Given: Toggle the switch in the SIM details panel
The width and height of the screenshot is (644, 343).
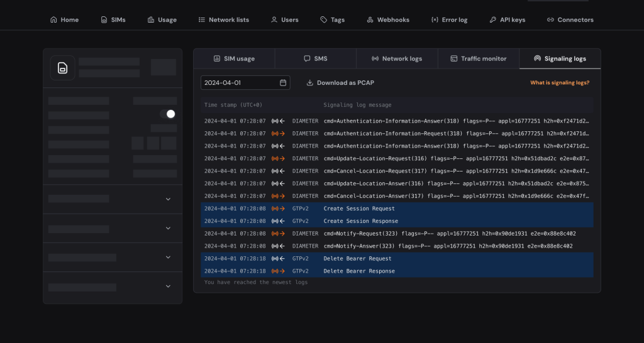Looking at the screenshot, I should tap(167, 114).
